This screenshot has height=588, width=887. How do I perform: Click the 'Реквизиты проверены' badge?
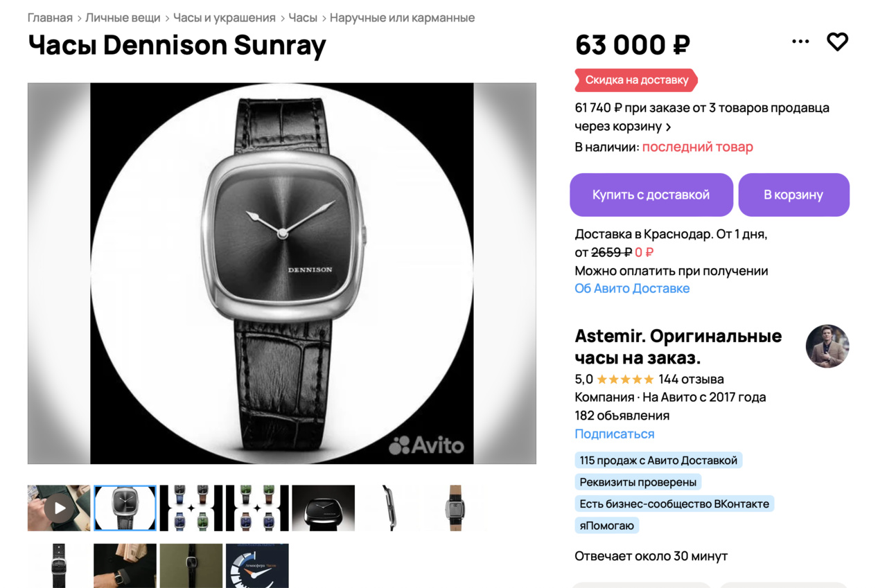click(638, 482)
